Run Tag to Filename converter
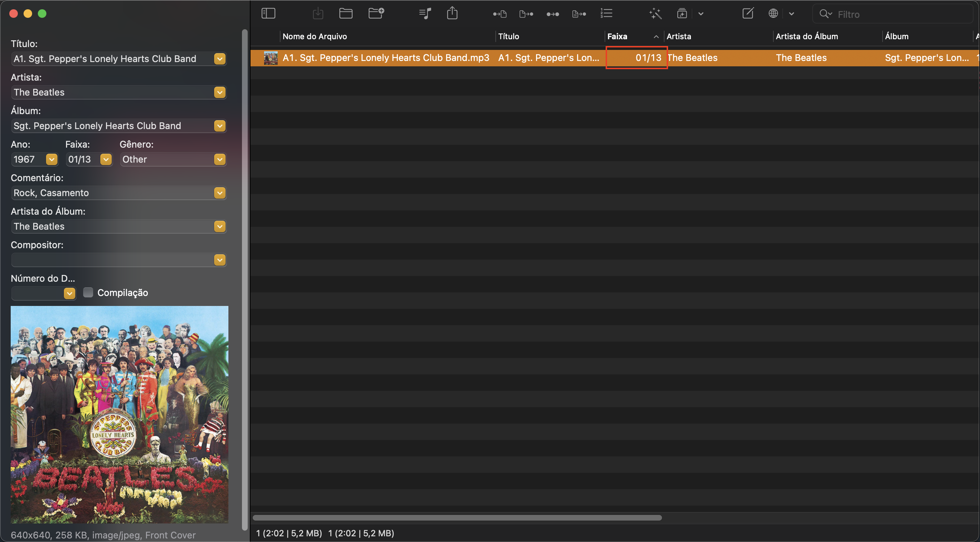This screenshot has height=542, width=980. point(500,14)
